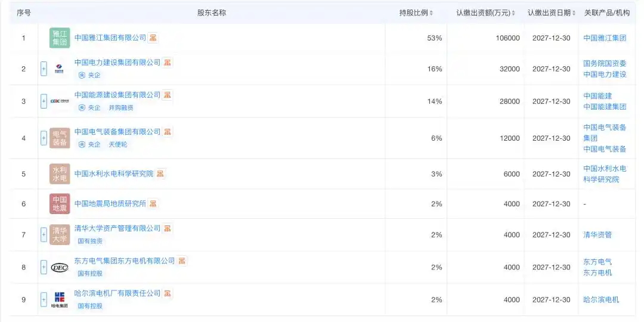The image size is (644, 322).
Task: Click the equity structure icon beside 中国电力建设集团有限公司
Action: 167,63
